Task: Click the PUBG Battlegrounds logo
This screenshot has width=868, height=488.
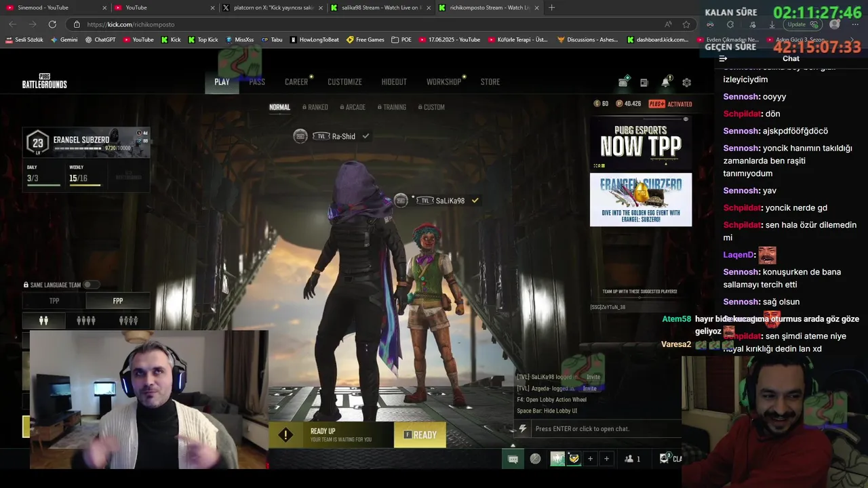Action: 45,82
